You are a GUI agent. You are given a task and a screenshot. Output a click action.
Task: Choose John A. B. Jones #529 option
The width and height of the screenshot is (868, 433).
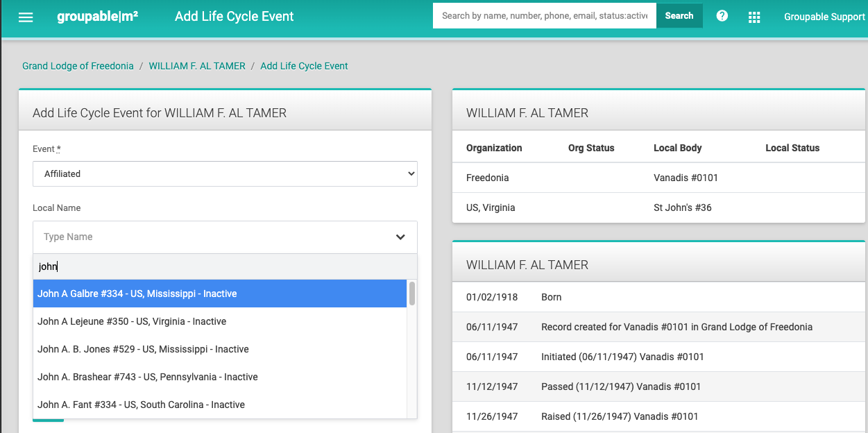(x=220, y=349)
